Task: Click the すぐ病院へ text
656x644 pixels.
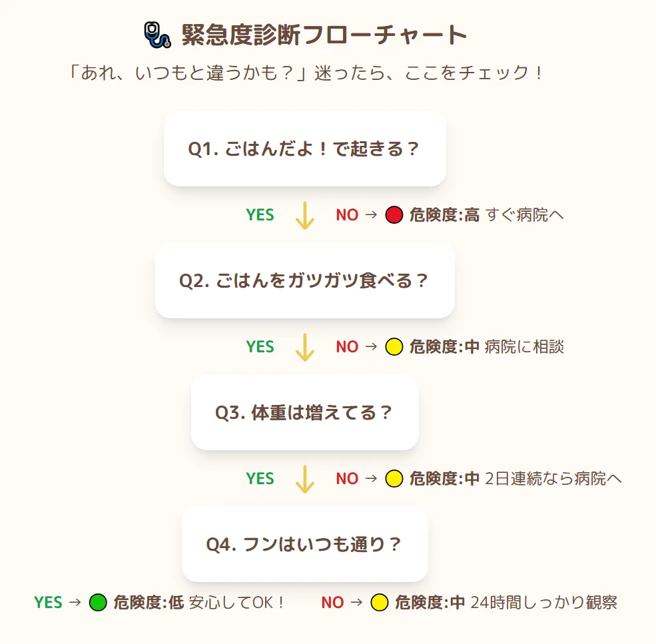Action: tap(525, 215)
